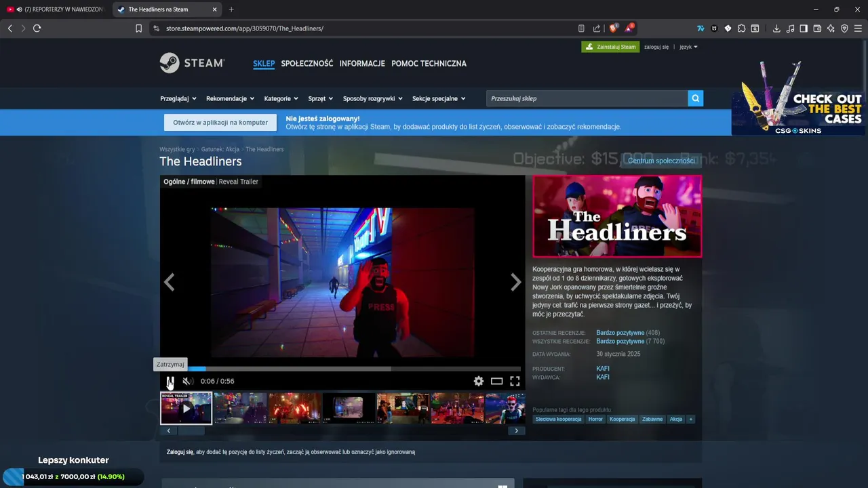Screen dimensions: 868x488
Task: Click the zaloguj się link in header
Action: 656,47
